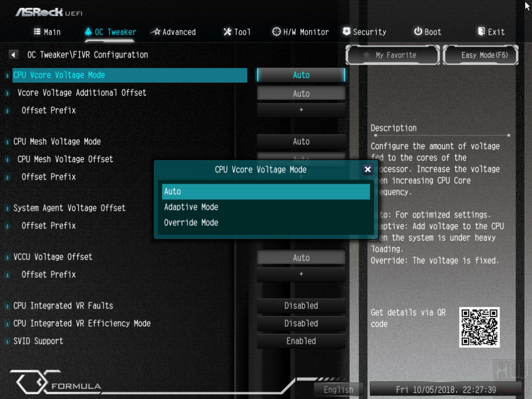Click the Tool wrench icon
Viewport: 532px width, 399px height.
(x=228, y=31)
